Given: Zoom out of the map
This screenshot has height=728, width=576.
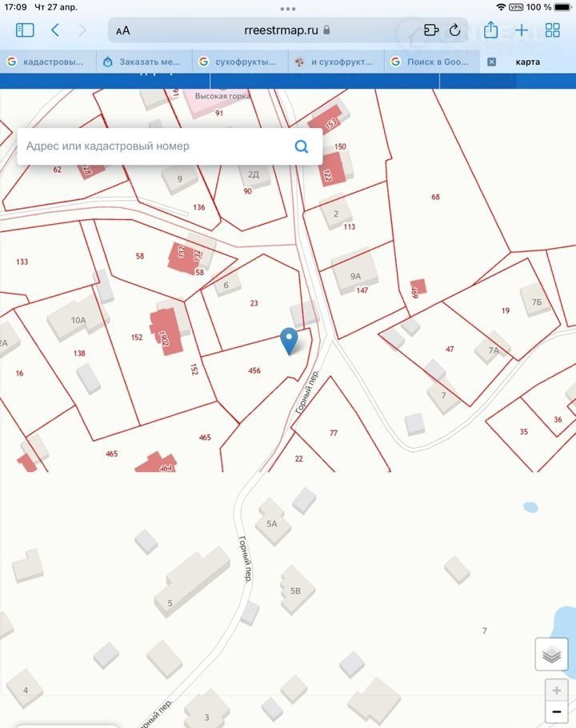Looking at the screenshot, I should 556,712.
